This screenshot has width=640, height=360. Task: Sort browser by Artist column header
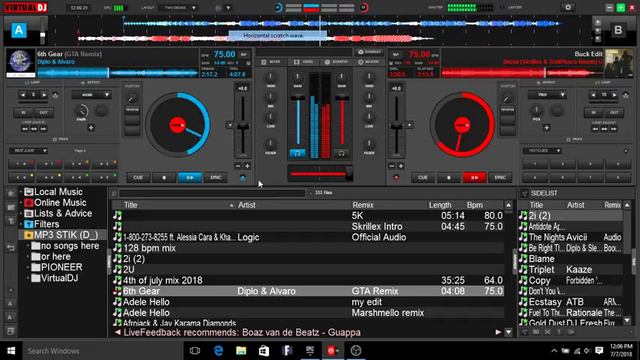(x=247, y=205)
